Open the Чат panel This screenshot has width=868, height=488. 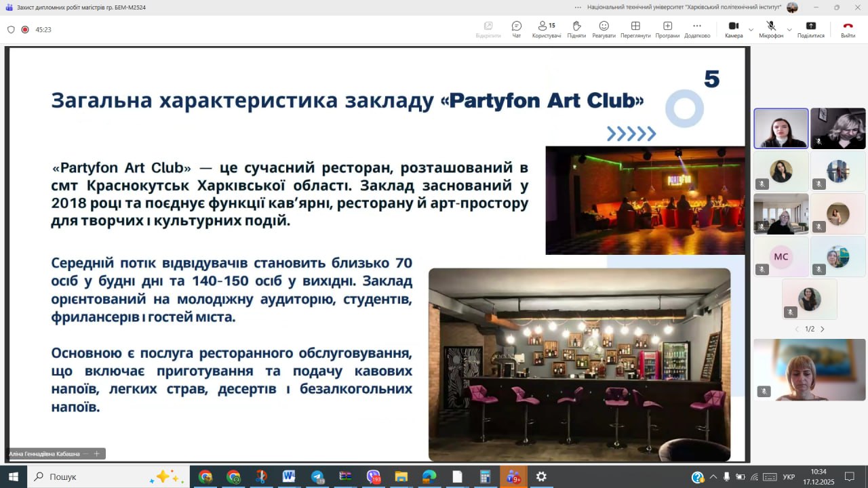[x=517, y=29]
